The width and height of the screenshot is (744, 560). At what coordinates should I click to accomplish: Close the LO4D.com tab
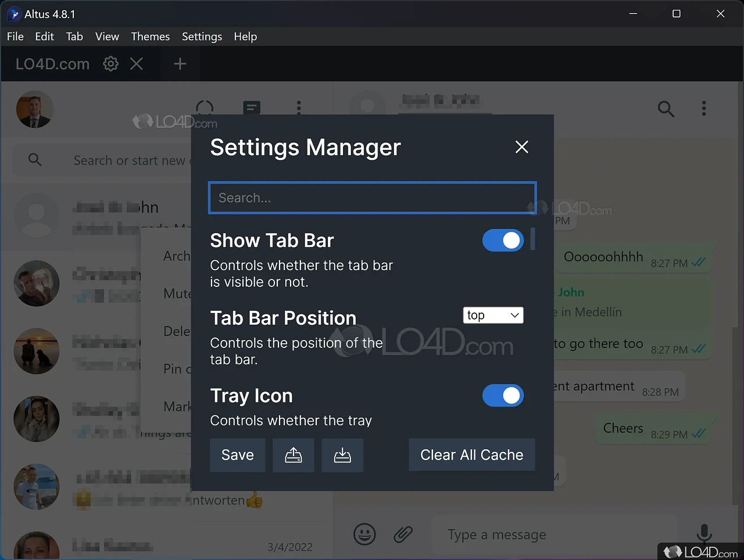pyautogui.click(x=137, y=64)
